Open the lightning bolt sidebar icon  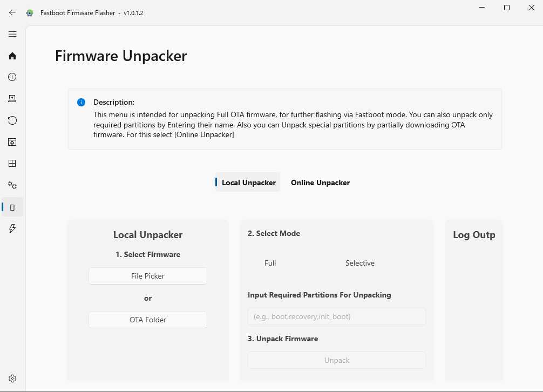[12, 228]
